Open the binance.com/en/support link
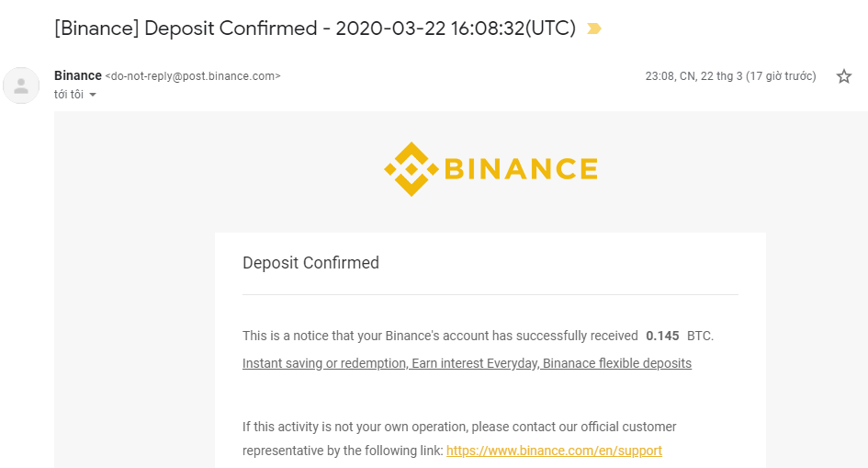 click(554, 451)
